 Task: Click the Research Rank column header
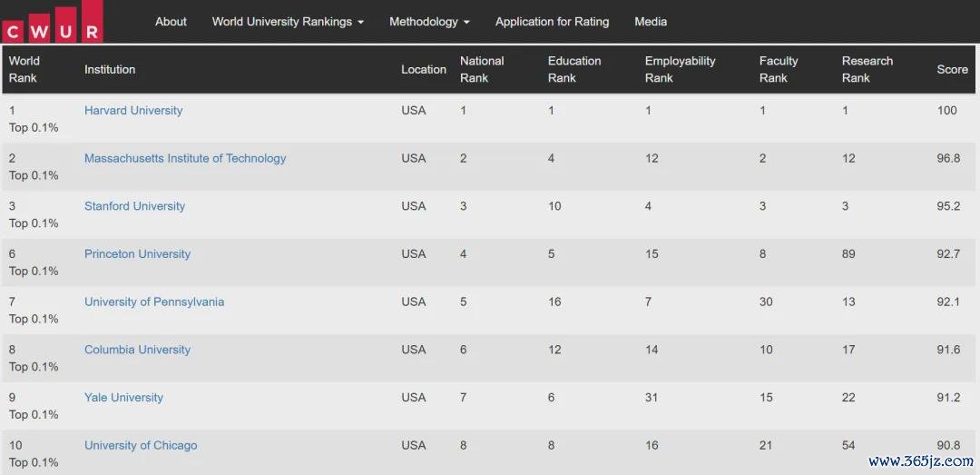pyautogui.click(x=867, y=69)
